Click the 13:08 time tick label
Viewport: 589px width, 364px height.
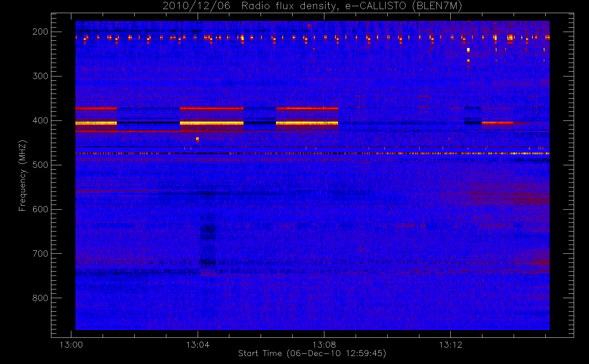point(324,345)
